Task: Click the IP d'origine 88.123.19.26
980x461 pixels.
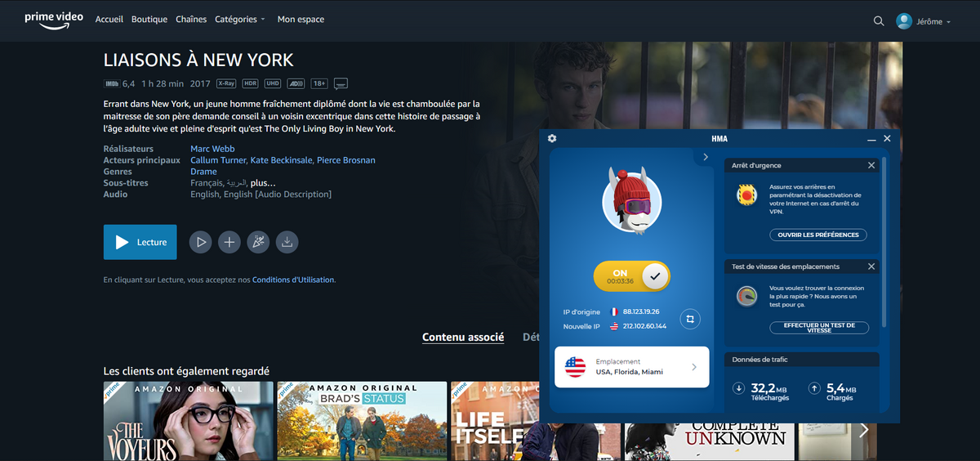Action: pyautogui.click(x=641, y=311)
